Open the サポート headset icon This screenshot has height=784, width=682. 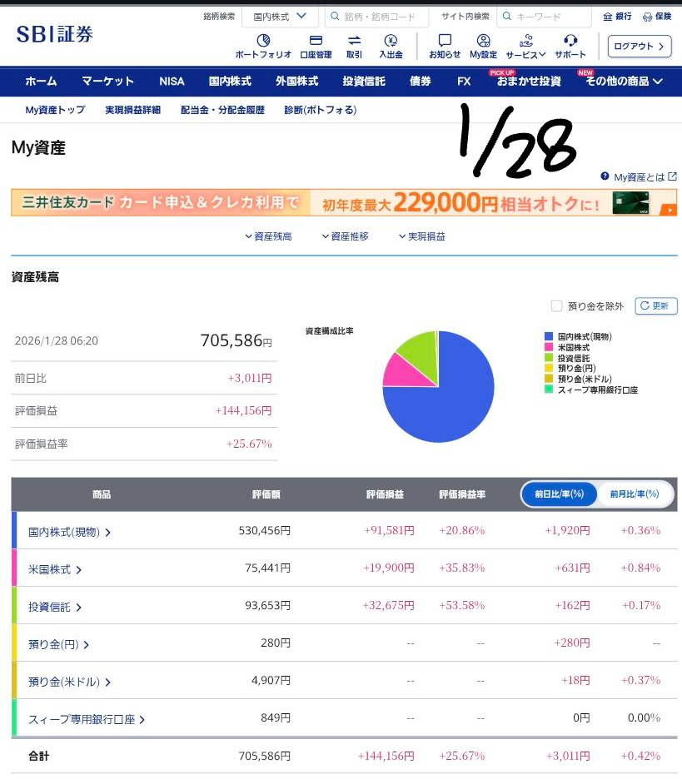point(570,41)
